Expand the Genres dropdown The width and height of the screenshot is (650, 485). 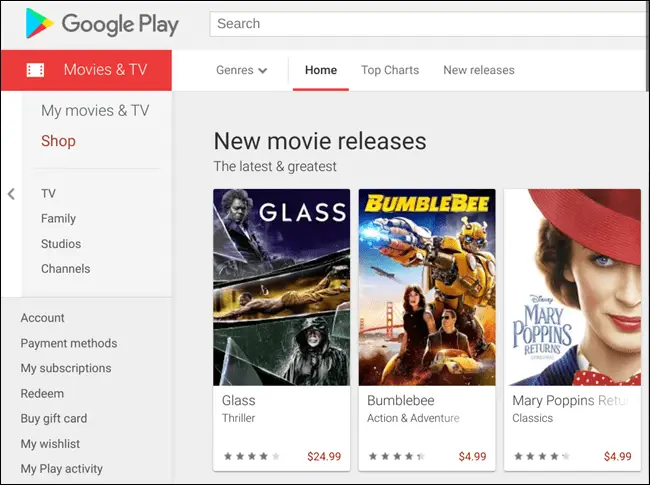click(242, 70)
